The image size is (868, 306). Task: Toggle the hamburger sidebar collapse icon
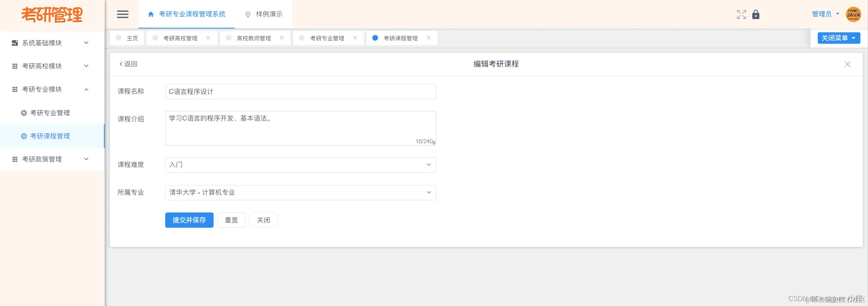tap(123, 14)
